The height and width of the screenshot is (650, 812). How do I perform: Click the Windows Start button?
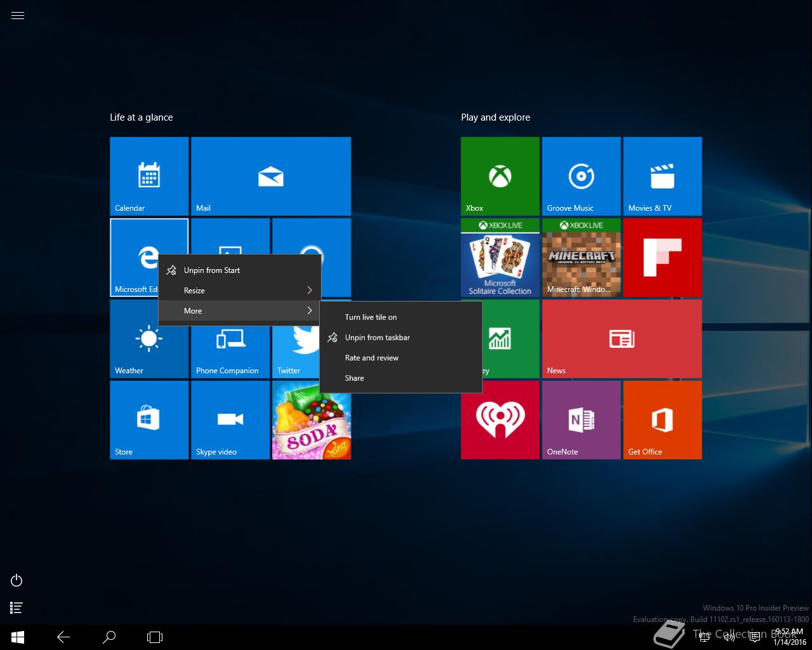tap(18, 637)
